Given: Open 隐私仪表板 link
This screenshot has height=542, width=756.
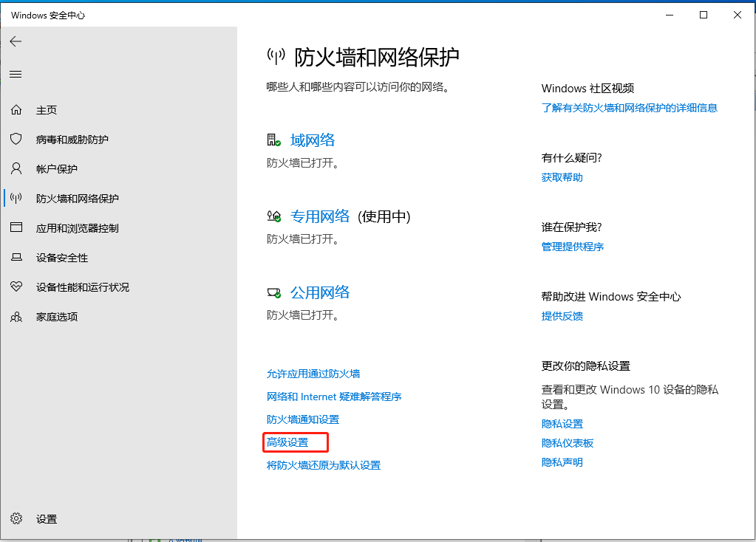Looking at the screenshot, I should (x=568, y=443).
